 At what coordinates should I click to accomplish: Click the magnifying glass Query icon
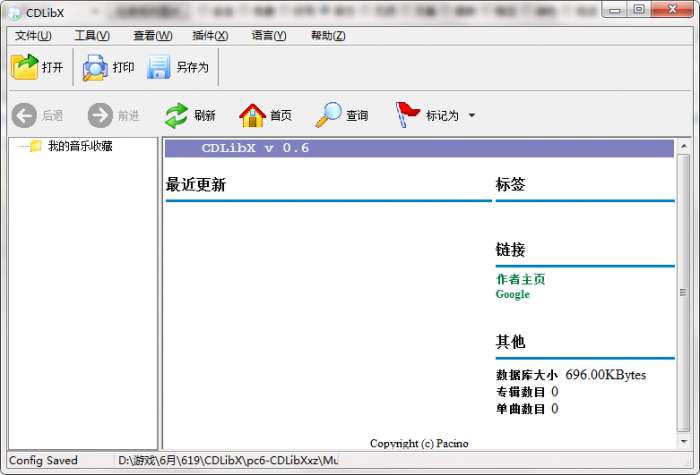(x=329, y=115)
